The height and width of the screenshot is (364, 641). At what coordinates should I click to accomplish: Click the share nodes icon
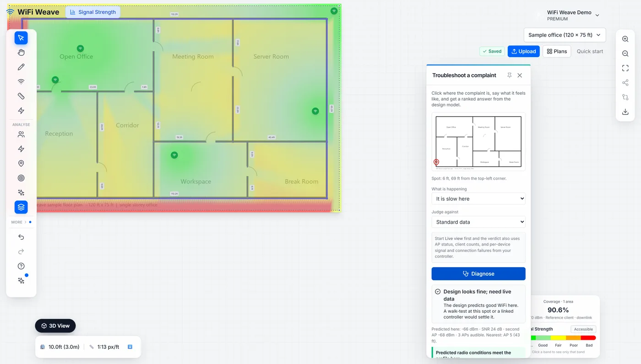625,83
